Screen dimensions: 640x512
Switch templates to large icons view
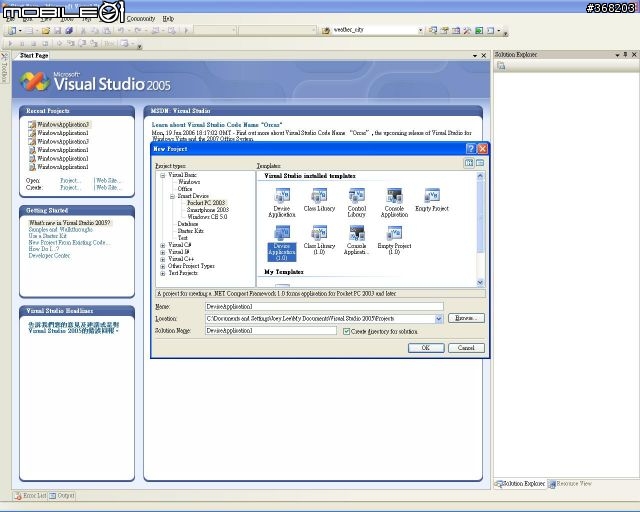pos(469,163)
